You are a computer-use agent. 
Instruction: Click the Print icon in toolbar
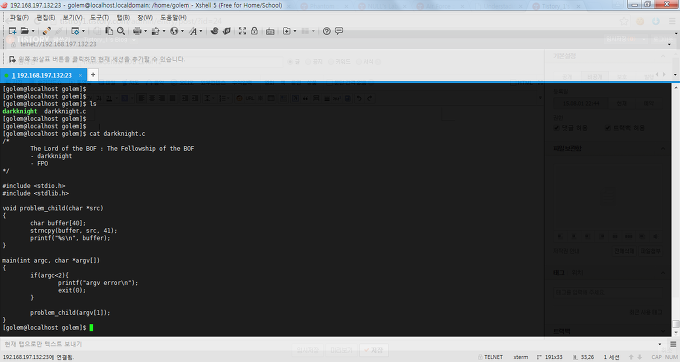pos(137,31)
